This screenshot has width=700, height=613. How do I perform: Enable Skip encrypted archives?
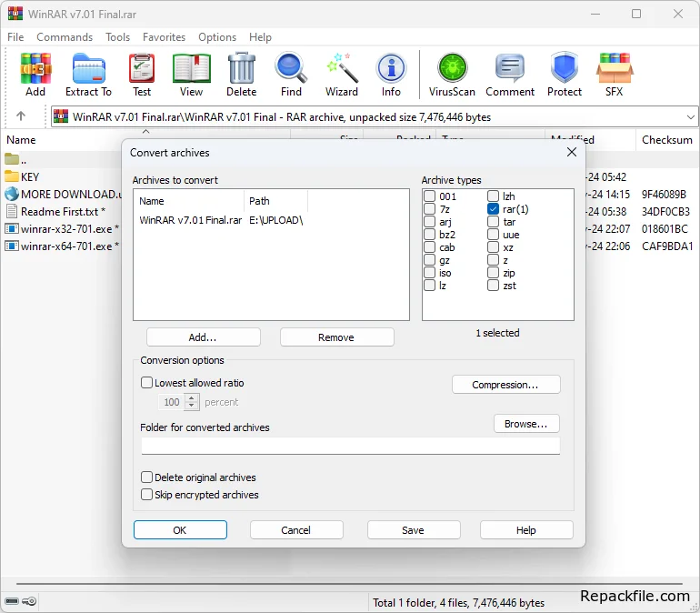pos(146,494)
